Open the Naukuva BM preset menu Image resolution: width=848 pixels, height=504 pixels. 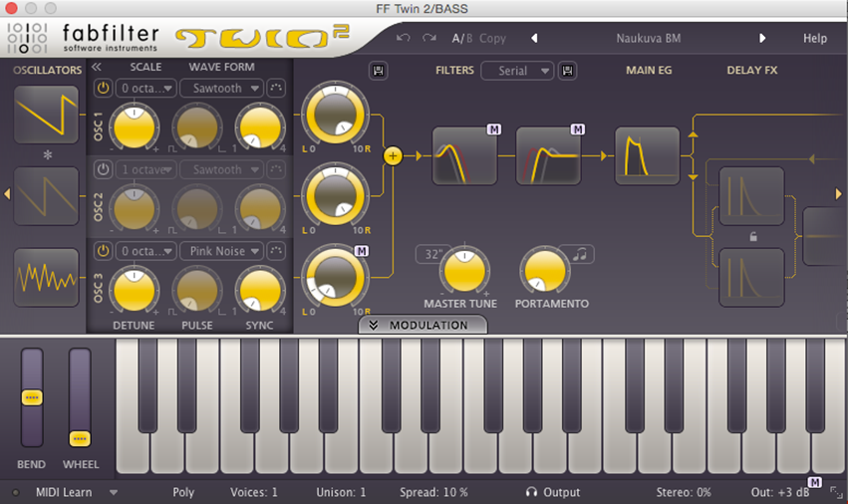(648, 38)
